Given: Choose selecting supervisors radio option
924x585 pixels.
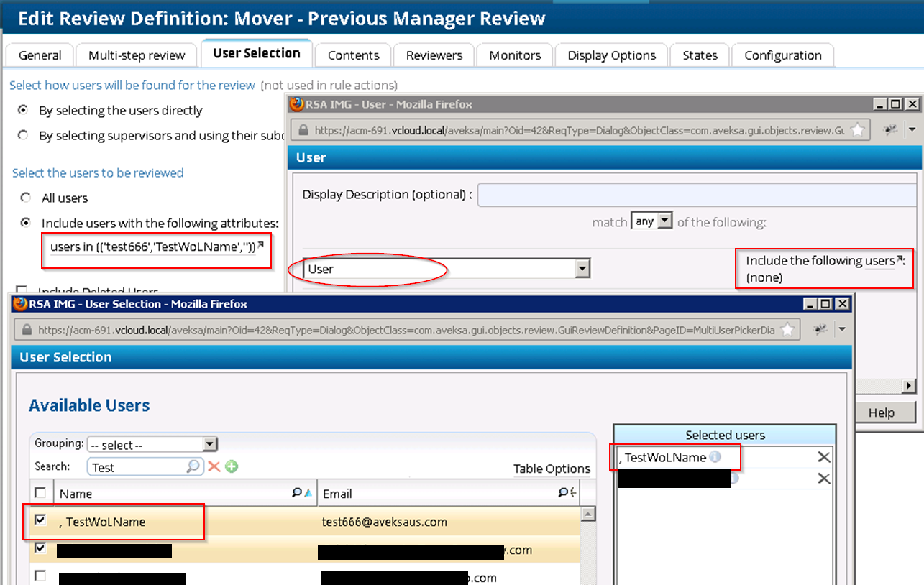Looking at the screenshot, I should [x=24, y=135].
